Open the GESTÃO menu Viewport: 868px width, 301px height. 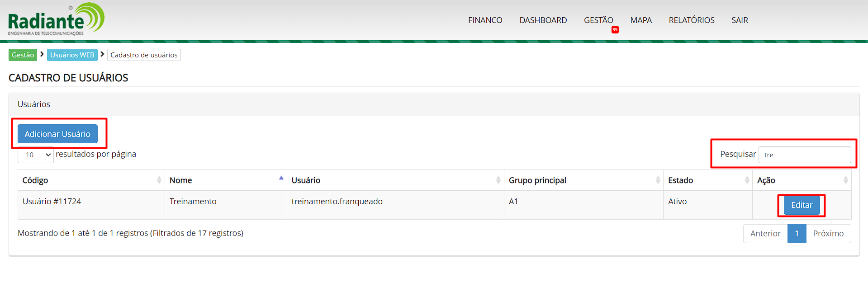tap(598, 20)
